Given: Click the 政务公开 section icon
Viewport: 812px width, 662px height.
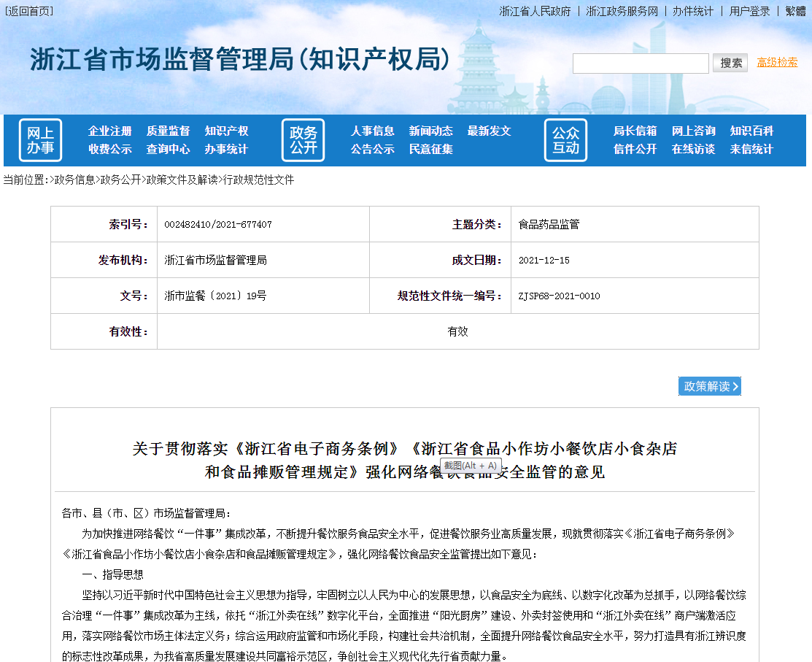Looking at the screenshot, I should pyautogui.click(x=303, y=140).
